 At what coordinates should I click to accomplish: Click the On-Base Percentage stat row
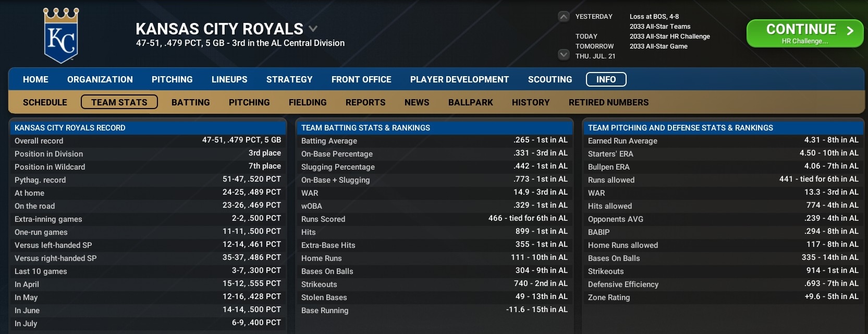tap(434, 153)
